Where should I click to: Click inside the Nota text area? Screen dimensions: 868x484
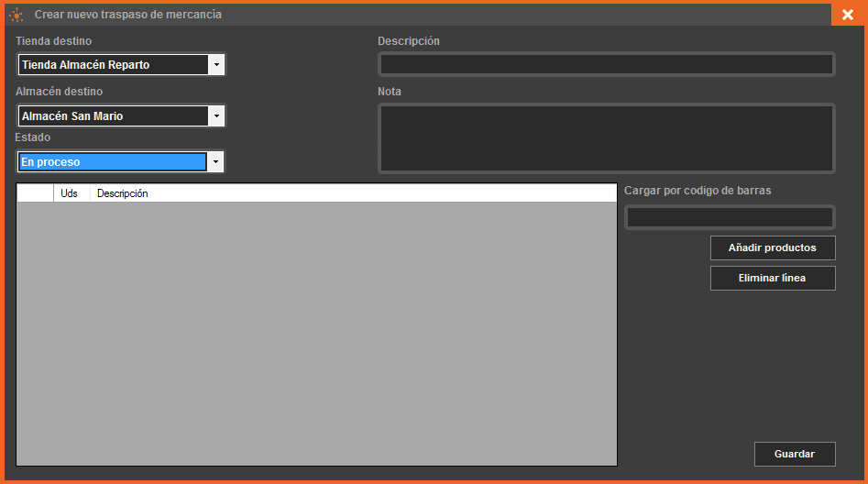[606, 138]
